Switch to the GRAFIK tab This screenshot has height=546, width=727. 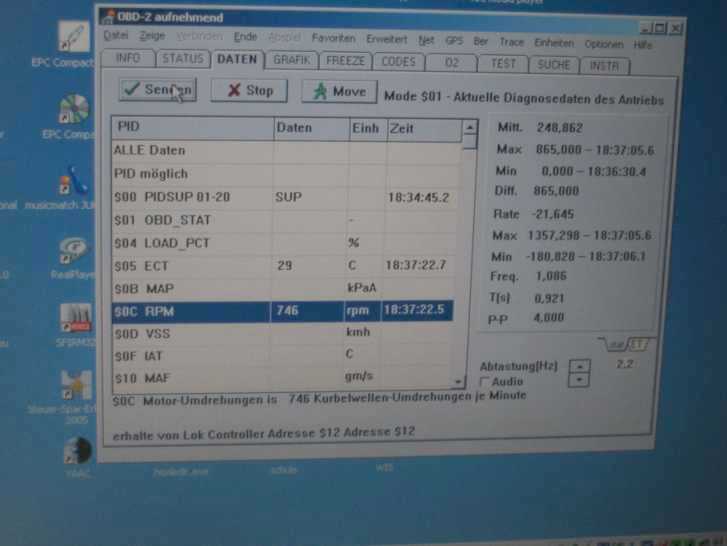(292, 60)
